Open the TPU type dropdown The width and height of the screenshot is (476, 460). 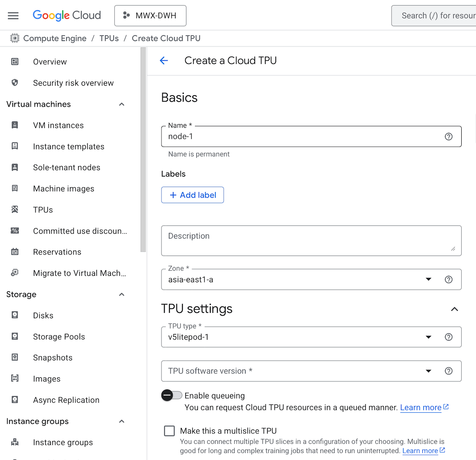click(x=428, y=337)
